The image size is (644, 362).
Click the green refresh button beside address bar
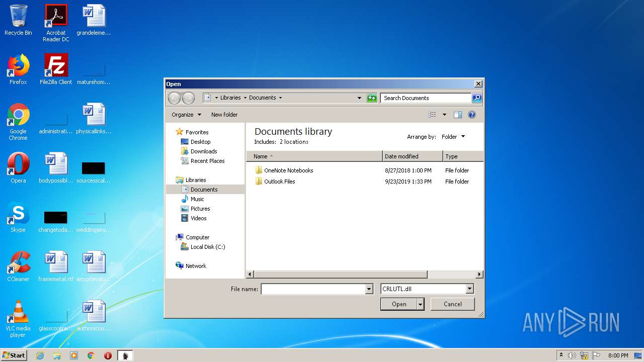pyautogui.click(x=372, y=98)
